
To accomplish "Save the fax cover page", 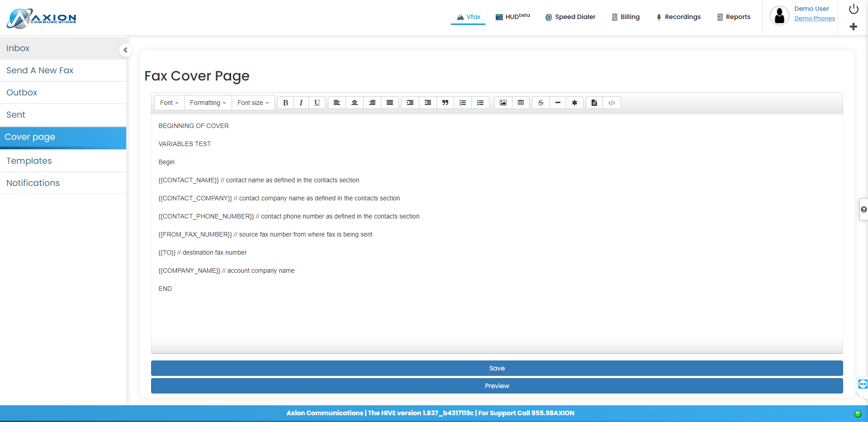I will (x=497, y=368).
